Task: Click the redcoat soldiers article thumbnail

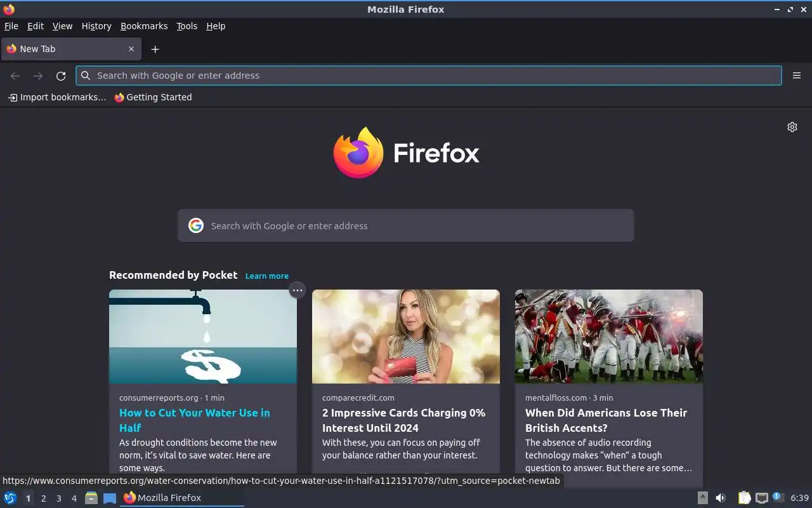Action: [609, 337]
